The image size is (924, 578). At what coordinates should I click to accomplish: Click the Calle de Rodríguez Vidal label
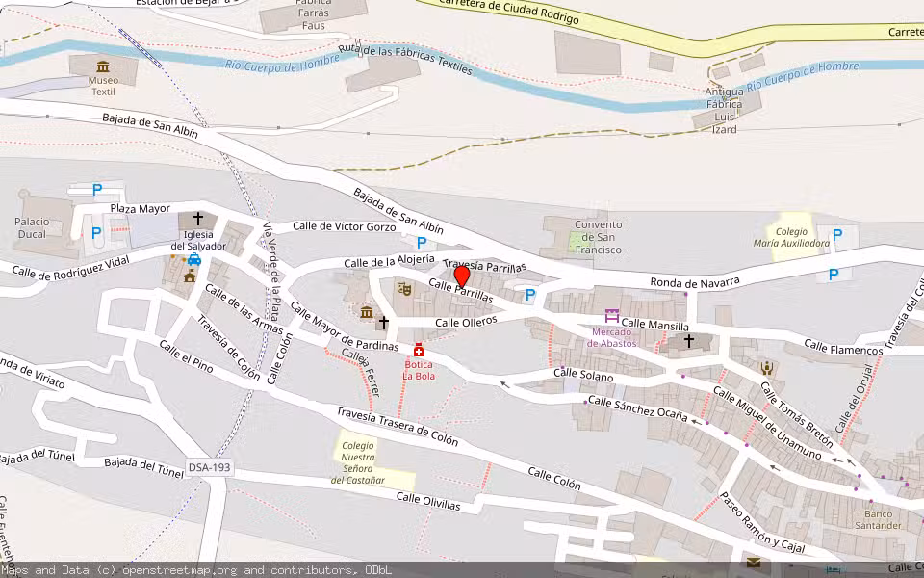(70, 268)
